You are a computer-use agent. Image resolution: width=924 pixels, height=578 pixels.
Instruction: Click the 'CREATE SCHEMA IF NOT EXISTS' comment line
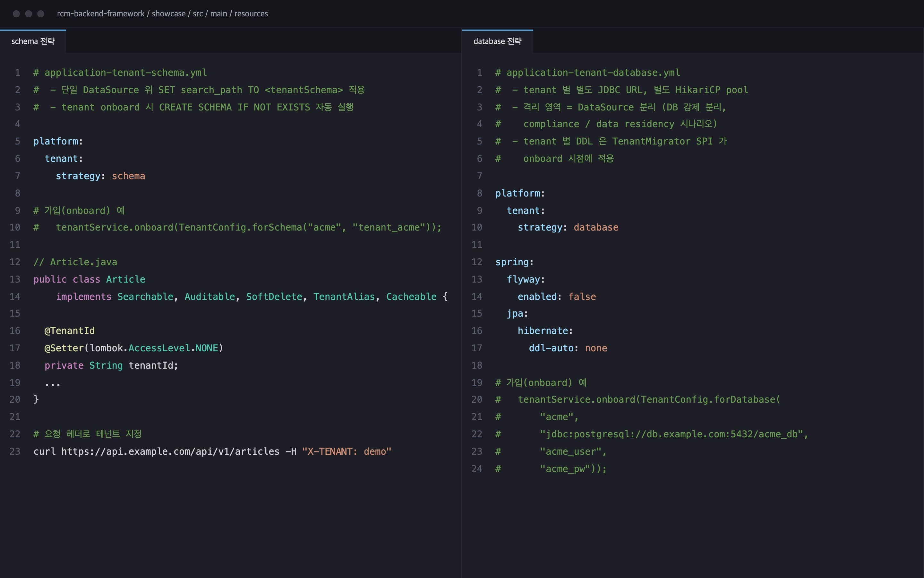click(x=193, y=107)
